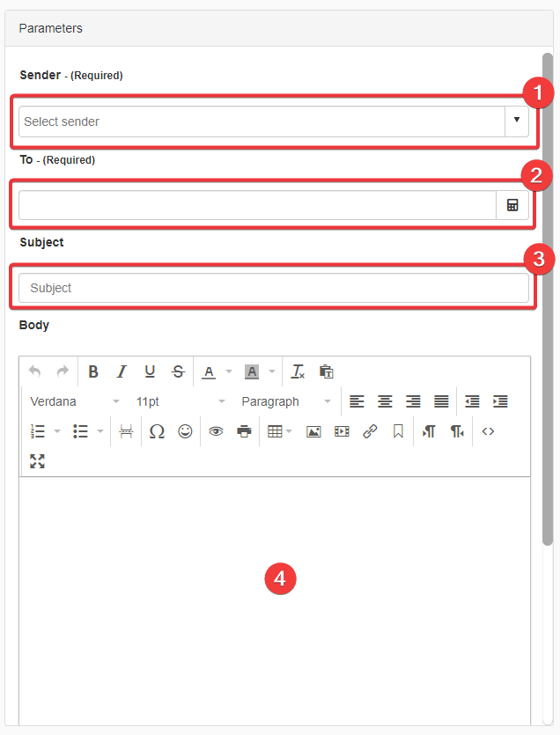Toggle italic text formatting

(x=122, y=371)
